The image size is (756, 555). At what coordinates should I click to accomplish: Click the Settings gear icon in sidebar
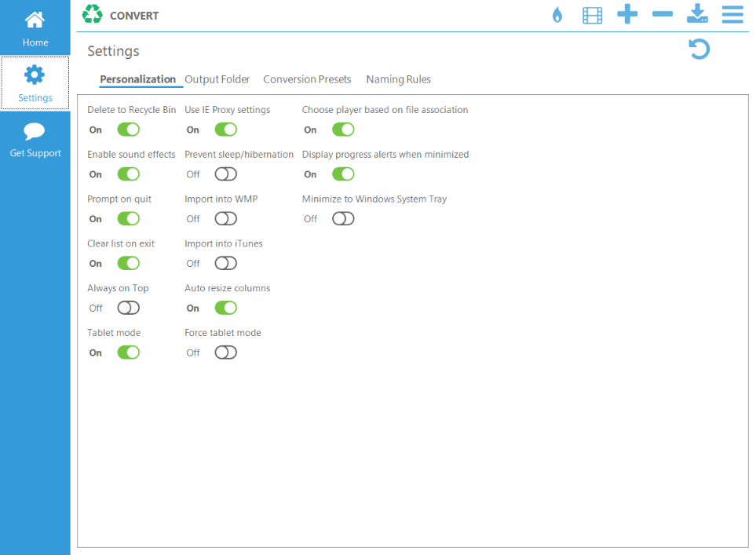[x=35, y=75]
